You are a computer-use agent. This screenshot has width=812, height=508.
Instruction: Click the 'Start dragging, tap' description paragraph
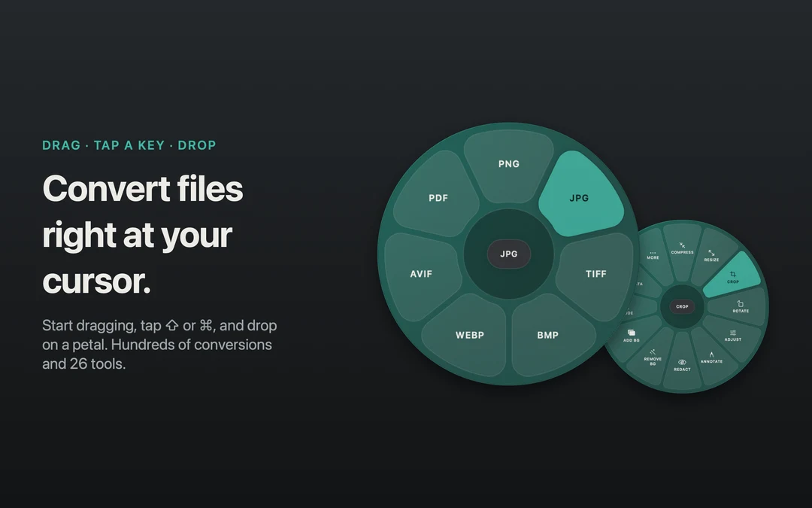pyautogui.click(x=159, y=345)
